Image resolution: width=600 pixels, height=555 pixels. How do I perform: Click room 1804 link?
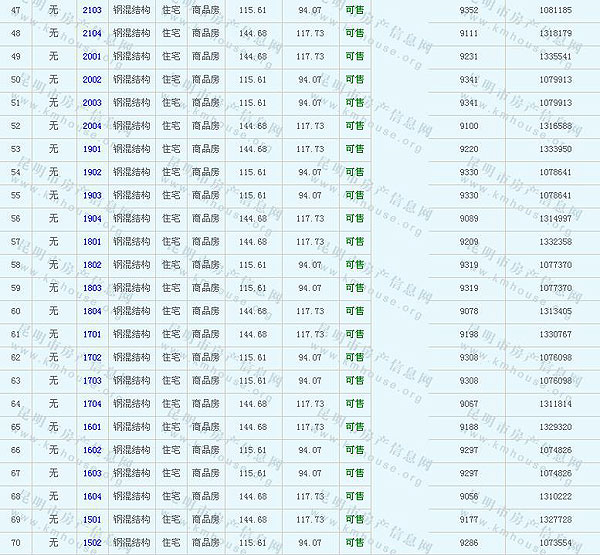(92, 311)
